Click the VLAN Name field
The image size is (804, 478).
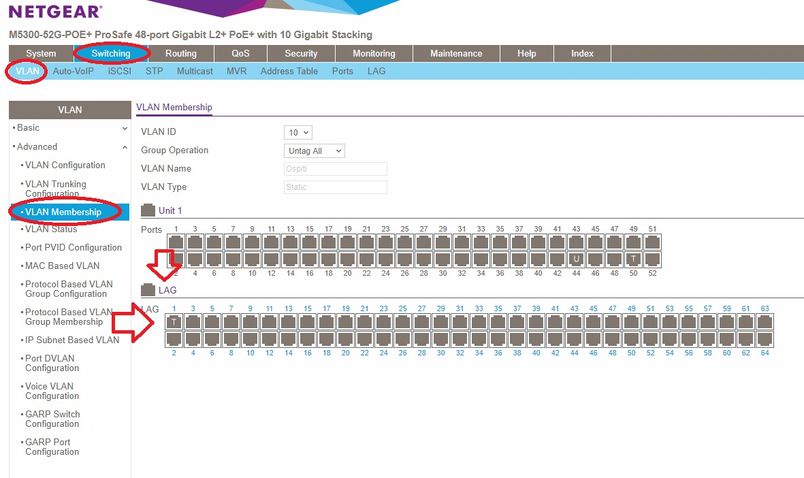[x=335, y=169]
